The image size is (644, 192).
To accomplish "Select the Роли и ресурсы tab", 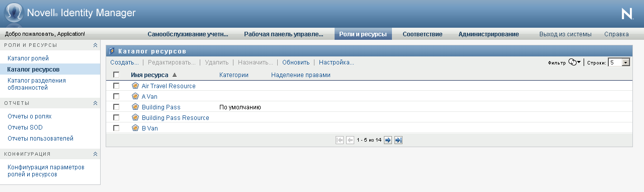I will point(363,34).
